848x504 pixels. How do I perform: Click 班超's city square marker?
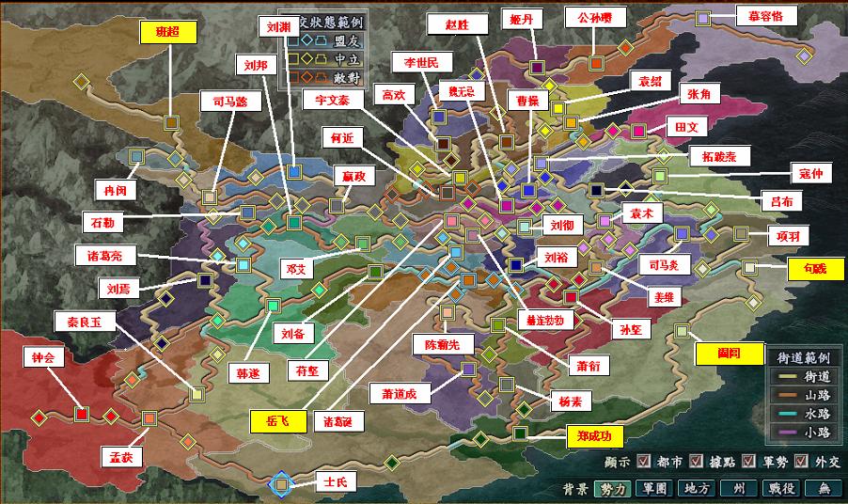tap(171, 122)
